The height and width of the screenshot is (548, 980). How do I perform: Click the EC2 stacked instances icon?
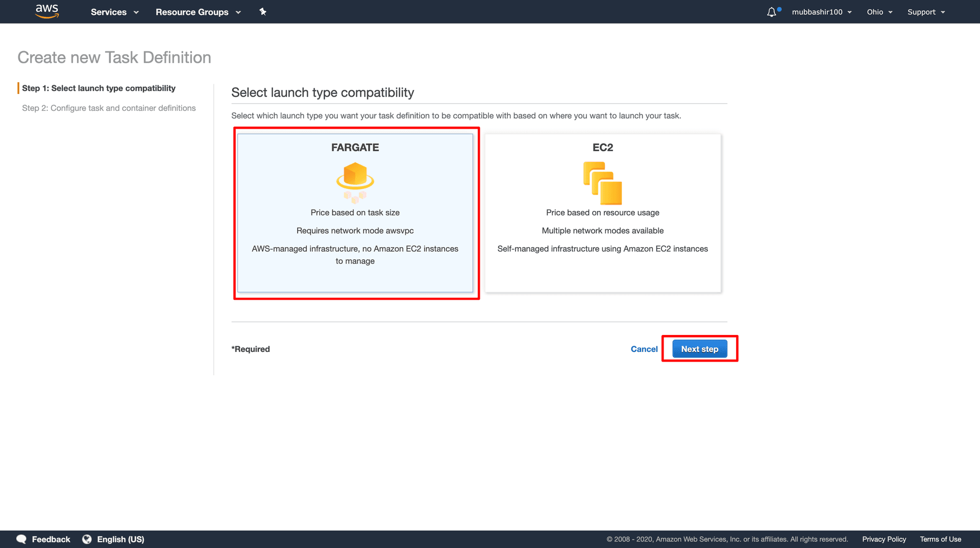(x=603, y=183)
